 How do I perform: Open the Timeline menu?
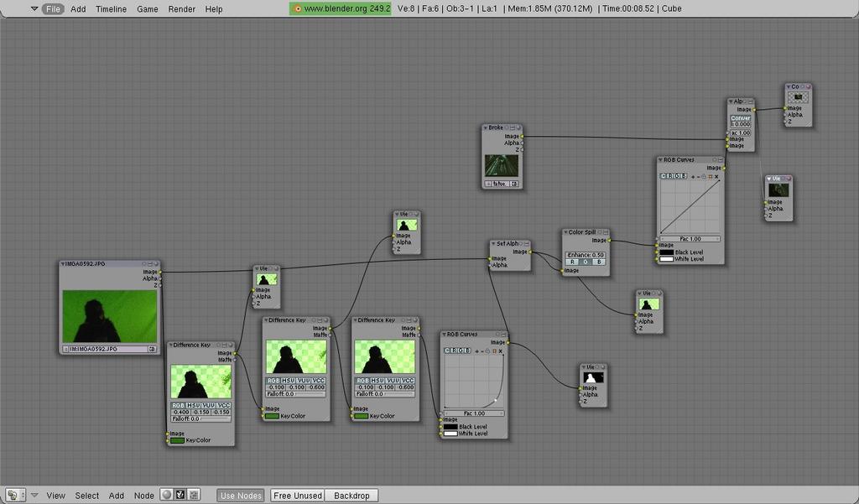tap(112, 8)
